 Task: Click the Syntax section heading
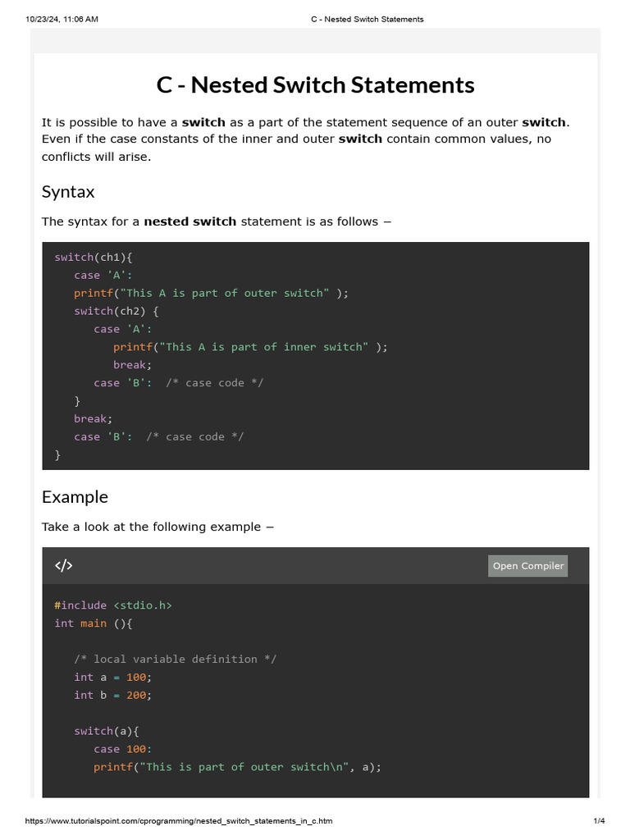tap(68, 192)
